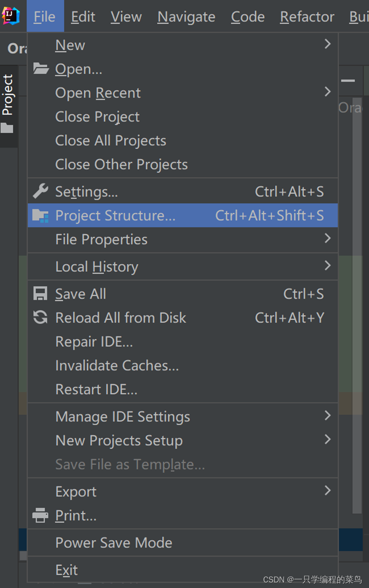Open the Navigate menu
Viewport: 369px width, 588px height.
tap(186, 17)
